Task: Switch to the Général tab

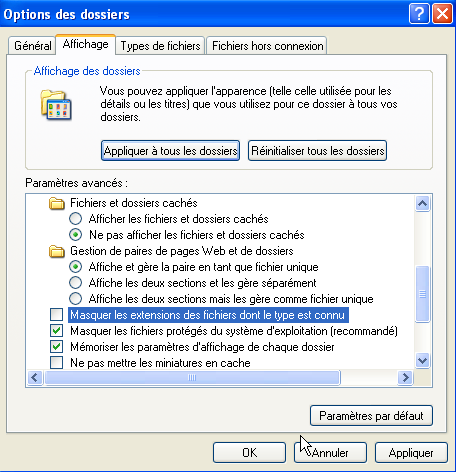Action: [32, 46]
